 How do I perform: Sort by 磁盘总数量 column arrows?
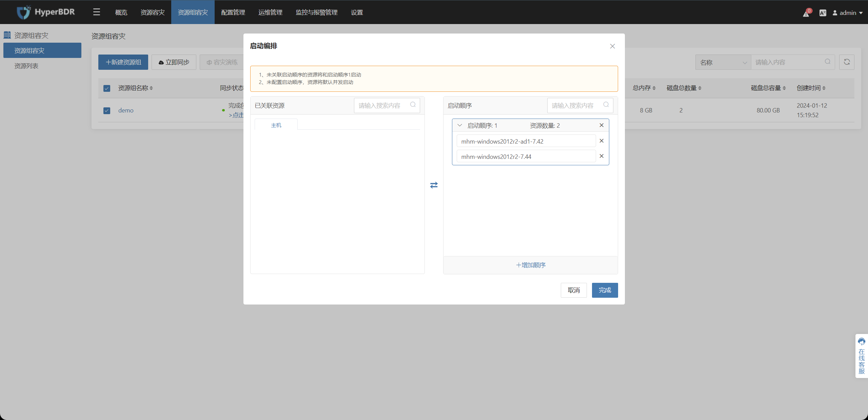pyautogui.click(x=700, y=88)
